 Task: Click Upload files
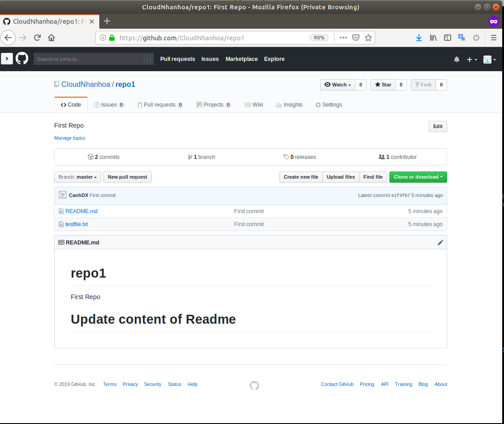[341, 177]
